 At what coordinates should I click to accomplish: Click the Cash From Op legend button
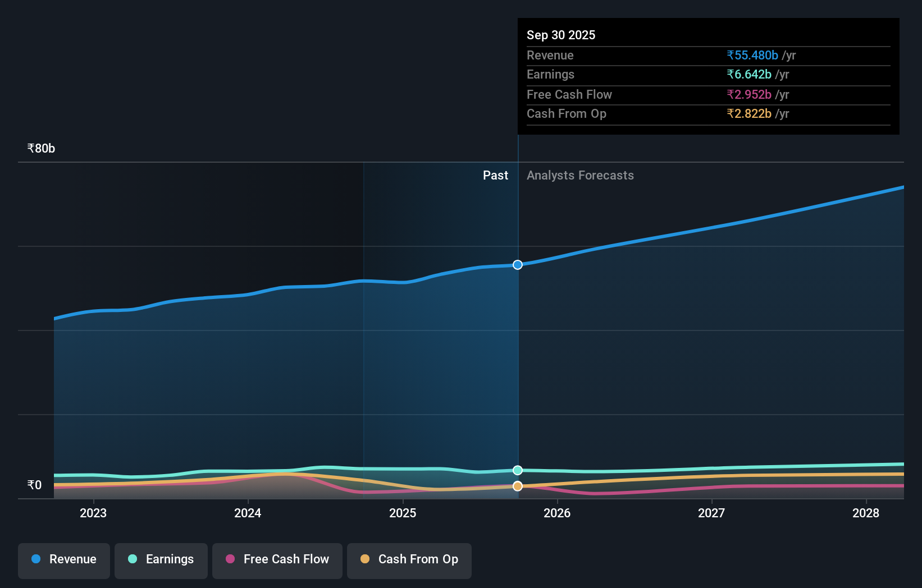(x=409, y=559)
